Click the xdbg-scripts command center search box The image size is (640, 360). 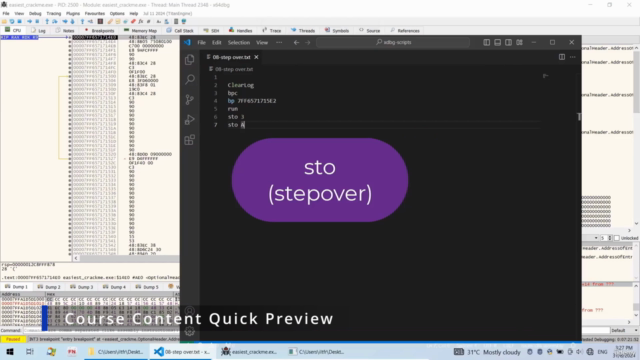[393, 42]
